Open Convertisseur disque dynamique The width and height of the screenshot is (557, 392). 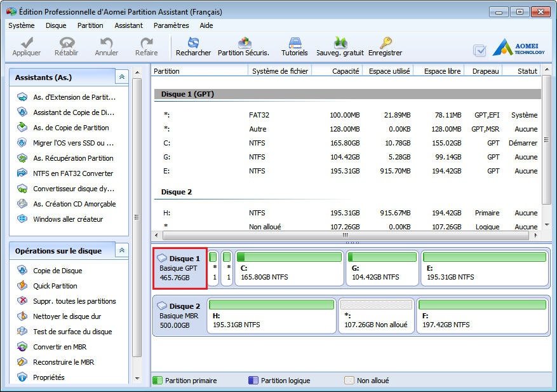[65, 189]
